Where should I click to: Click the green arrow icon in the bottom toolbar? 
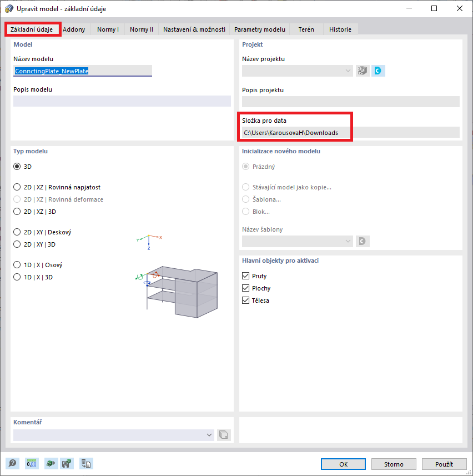click(51, 464)
